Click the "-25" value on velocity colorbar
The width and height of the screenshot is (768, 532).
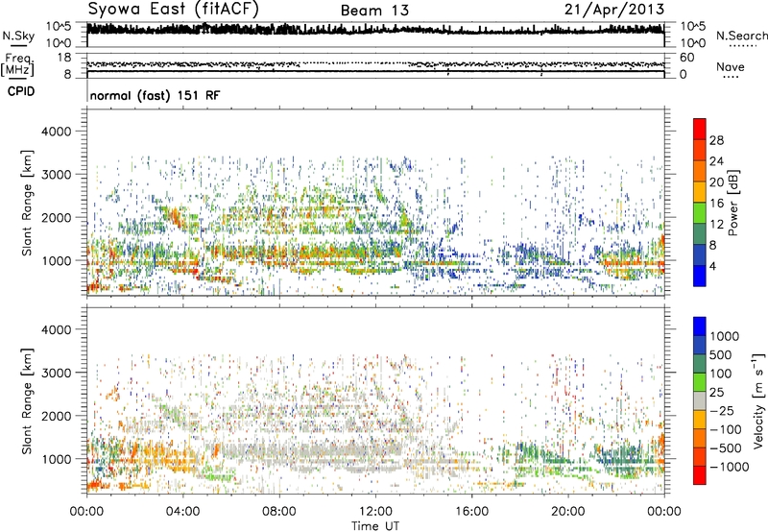[723, 410]
